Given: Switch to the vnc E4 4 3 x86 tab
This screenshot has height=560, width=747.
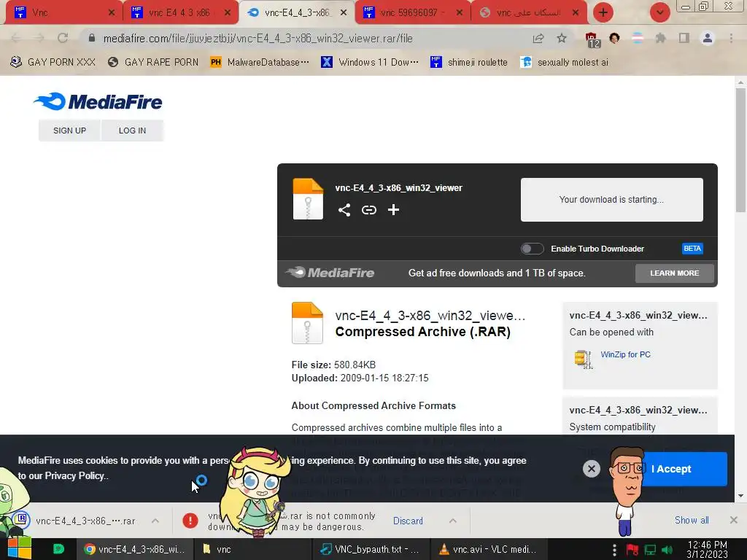Looking at the screenshot, I should coord(180,12).
